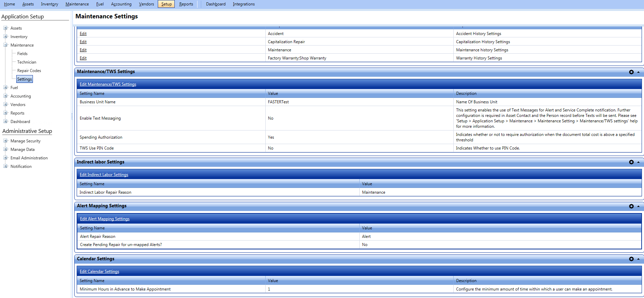Open the Alert Mapping Settings gear icon

point(631,206)
